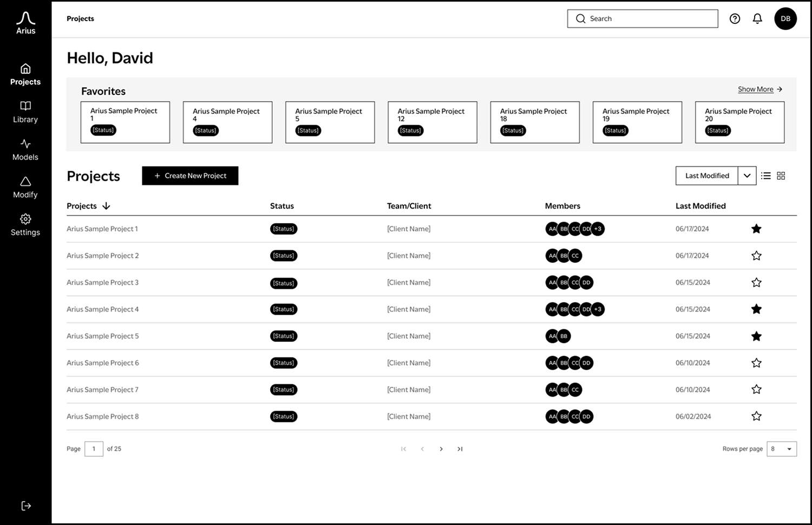Screen dimensions: 812x525
Task: Go to next page
Action: (x=441, y=449)
